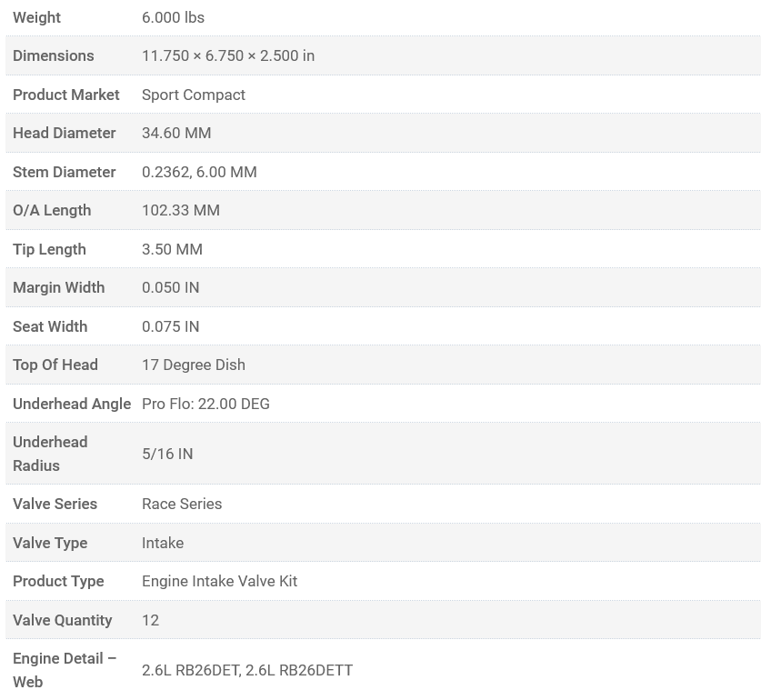Select the O/A Length label
Image resolution: width=761 pixels, height=700 pixels.
click(x=52, y=210)
